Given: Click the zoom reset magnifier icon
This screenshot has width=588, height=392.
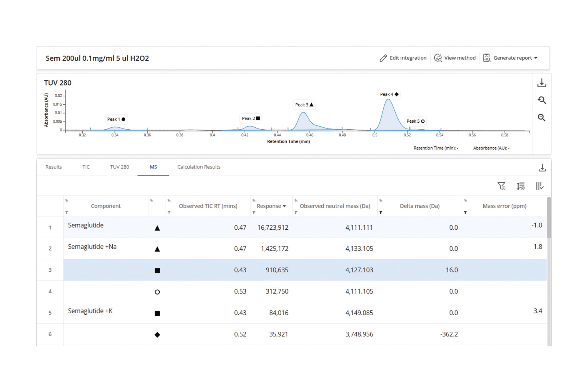Looking at the screenshot, I should pos(542,100).
